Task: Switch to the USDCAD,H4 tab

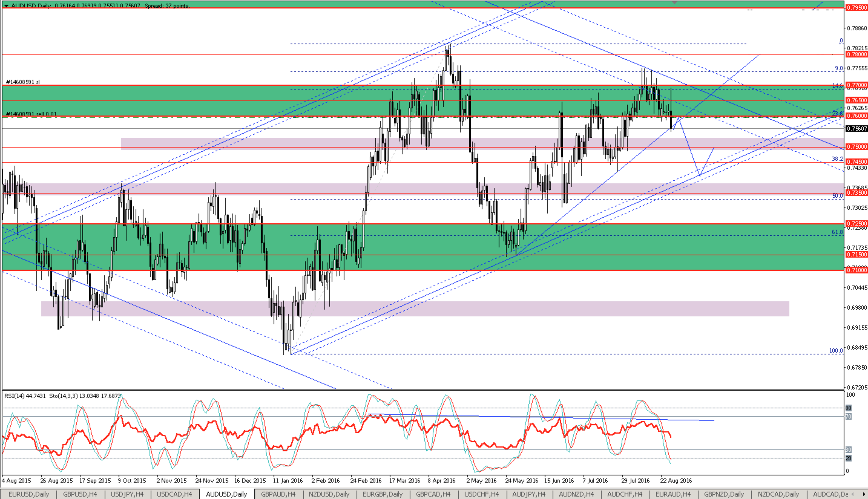Action: coord(174,494)
